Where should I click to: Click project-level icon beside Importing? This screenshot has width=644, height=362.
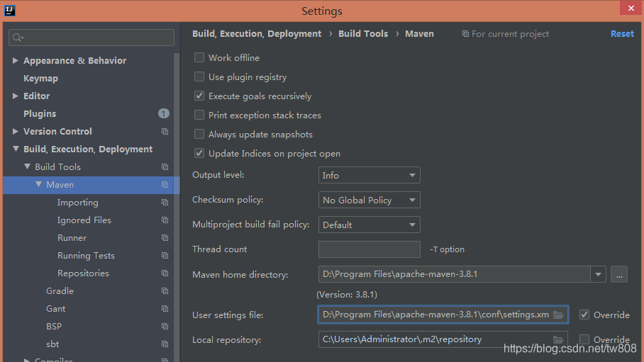[165, 203]
